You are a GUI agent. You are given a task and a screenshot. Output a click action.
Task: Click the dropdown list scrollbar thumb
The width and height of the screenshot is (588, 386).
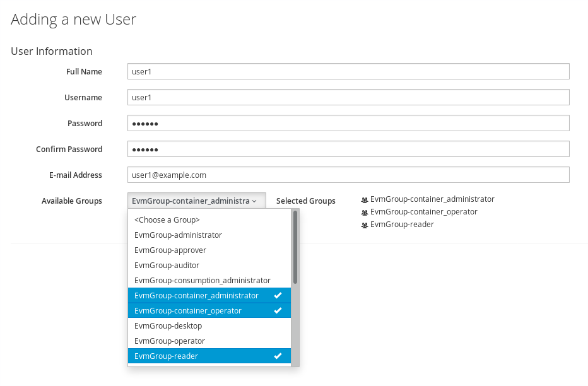click(295, 247)
